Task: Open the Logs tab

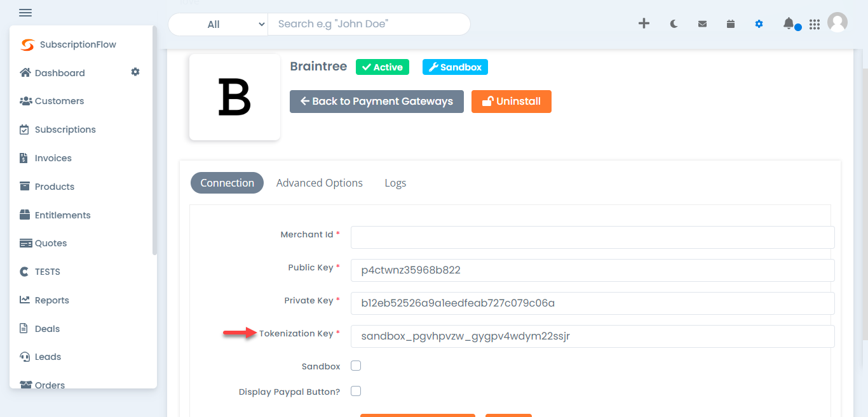Action: [x=395, y=183]
